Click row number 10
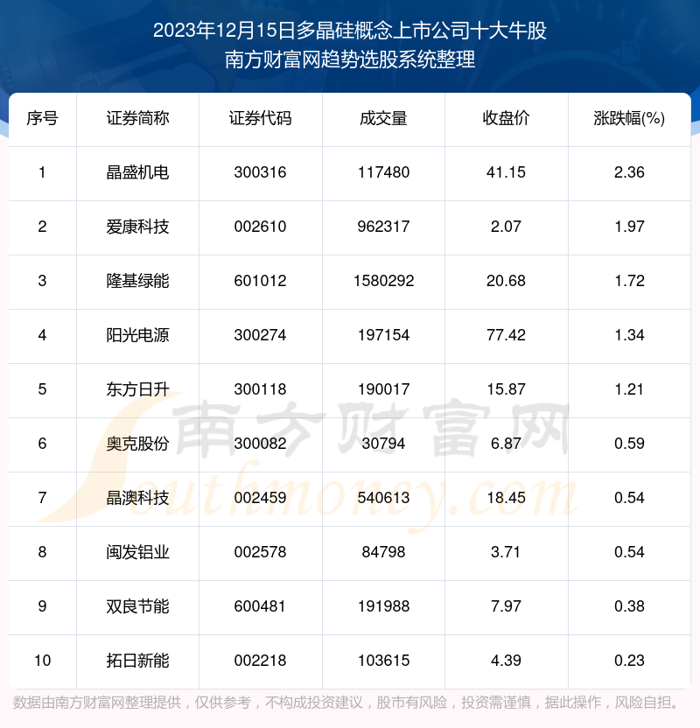 [x=42, y=661]
